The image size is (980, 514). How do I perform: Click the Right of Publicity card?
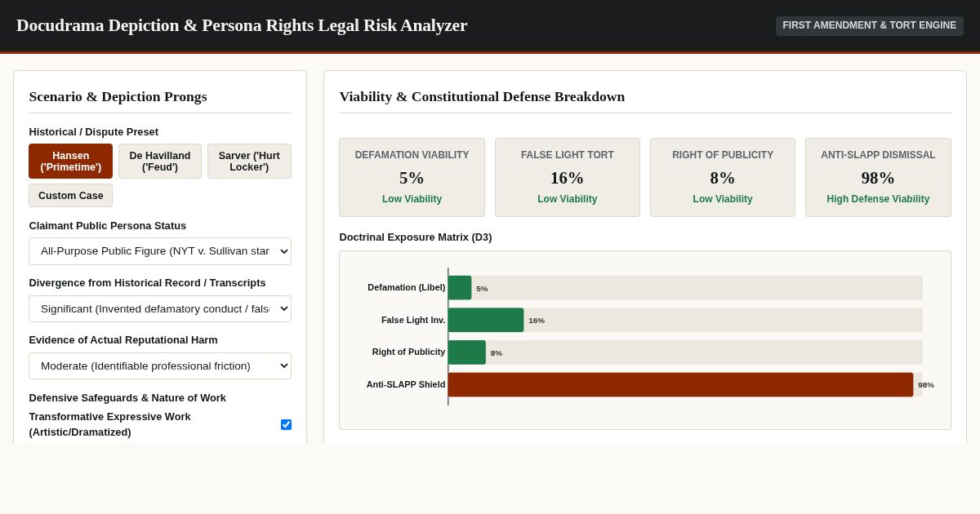(x=723, y=177)
